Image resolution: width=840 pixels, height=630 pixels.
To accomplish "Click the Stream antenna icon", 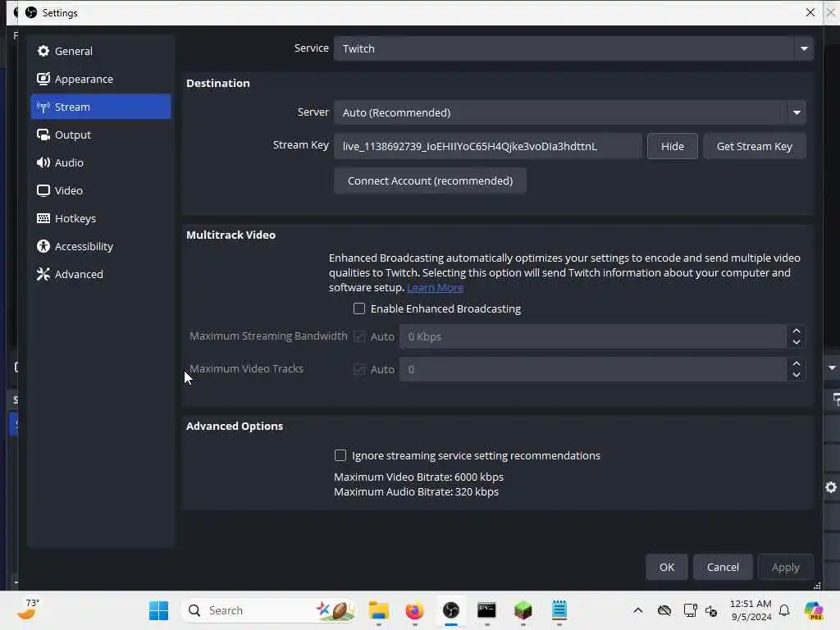I will (43, 107).
